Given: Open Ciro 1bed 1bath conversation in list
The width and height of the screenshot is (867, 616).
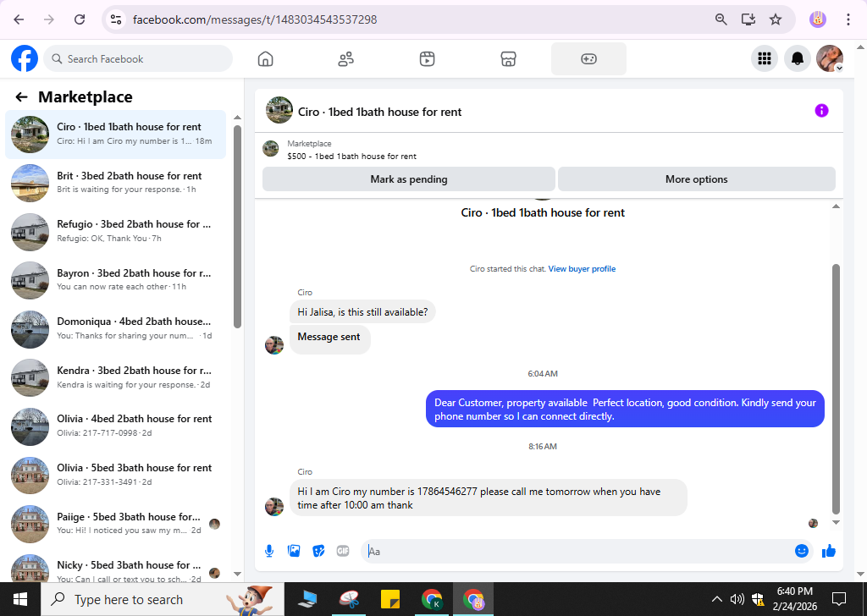Looking at the screenshot, I should pyautogui.click(x=115, y=135).
